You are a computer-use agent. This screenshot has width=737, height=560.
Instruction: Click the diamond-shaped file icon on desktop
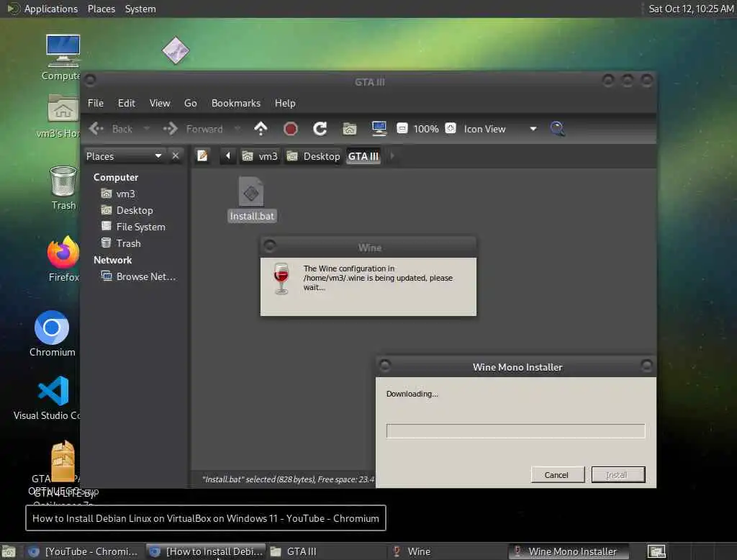(x=176, y=50)
